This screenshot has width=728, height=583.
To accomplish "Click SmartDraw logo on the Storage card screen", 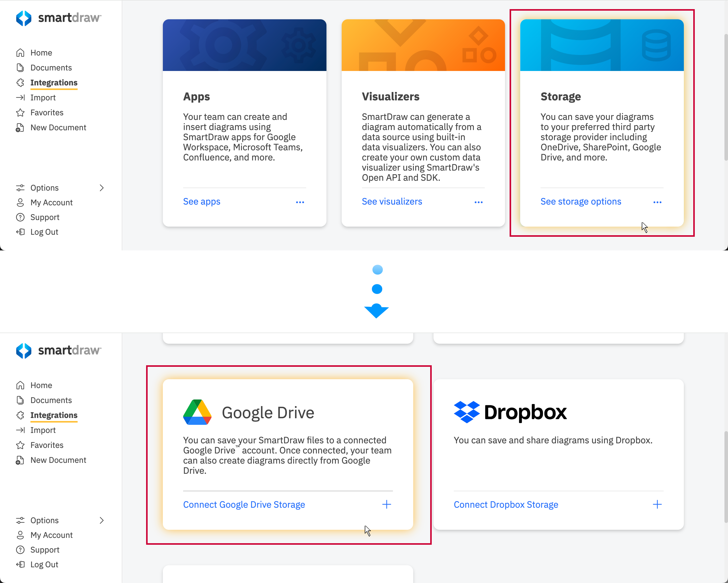I will pyautogui.click(x=58, y=18).
